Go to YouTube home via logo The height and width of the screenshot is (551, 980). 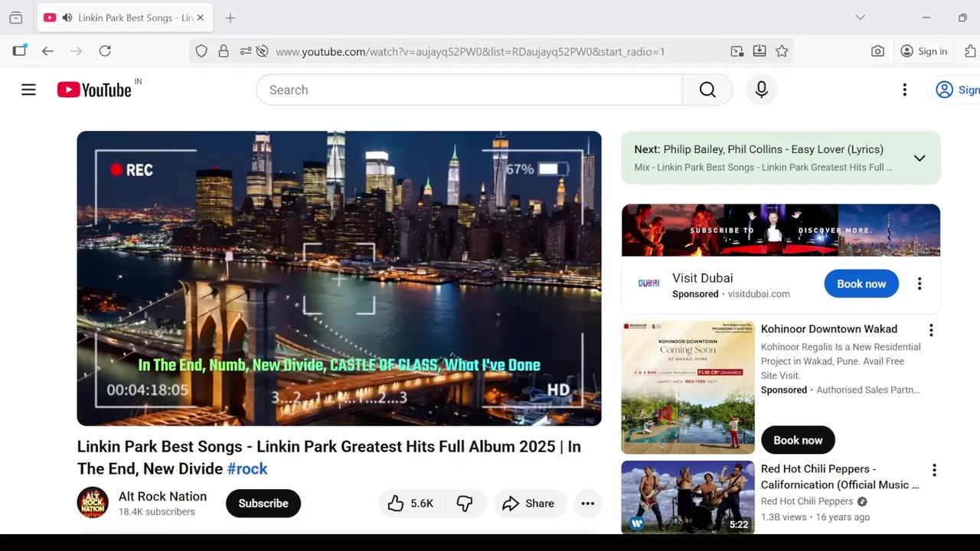(x=94, y=90)
